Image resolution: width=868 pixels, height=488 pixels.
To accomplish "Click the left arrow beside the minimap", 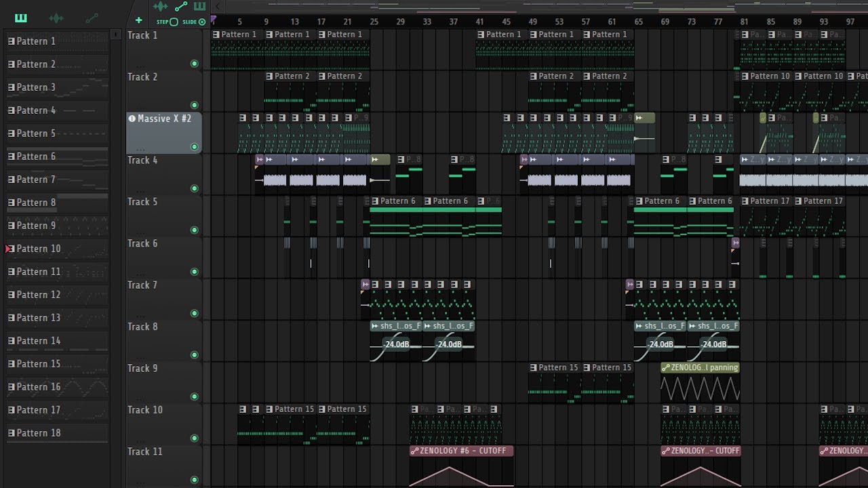I will [218, 7].
